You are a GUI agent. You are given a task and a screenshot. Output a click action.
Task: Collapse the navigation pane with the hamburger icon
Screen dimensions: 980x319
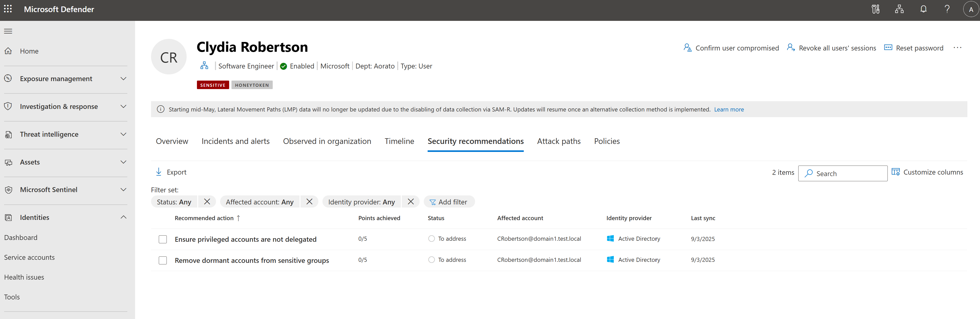tap(8, 31)
